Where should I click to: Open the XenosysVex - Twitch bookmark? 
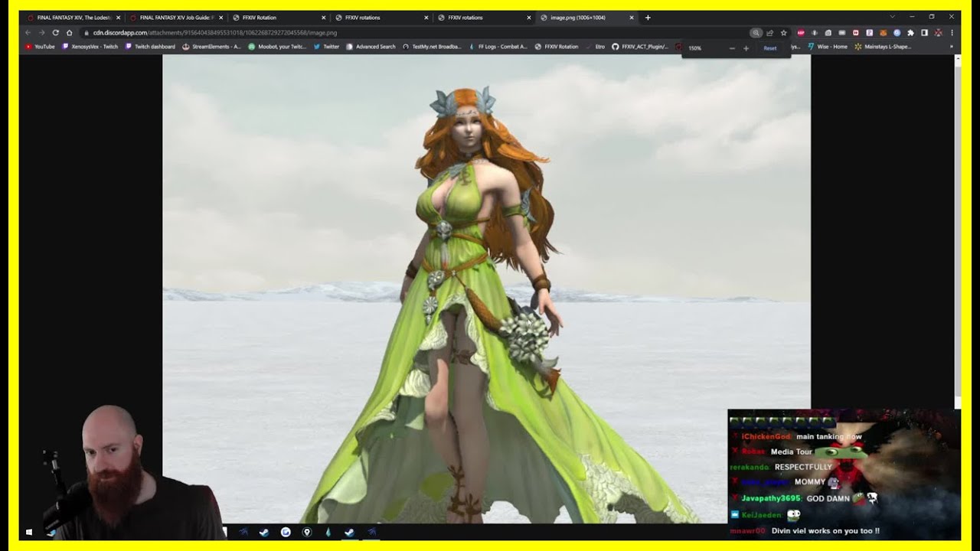[x=90, y=47]
